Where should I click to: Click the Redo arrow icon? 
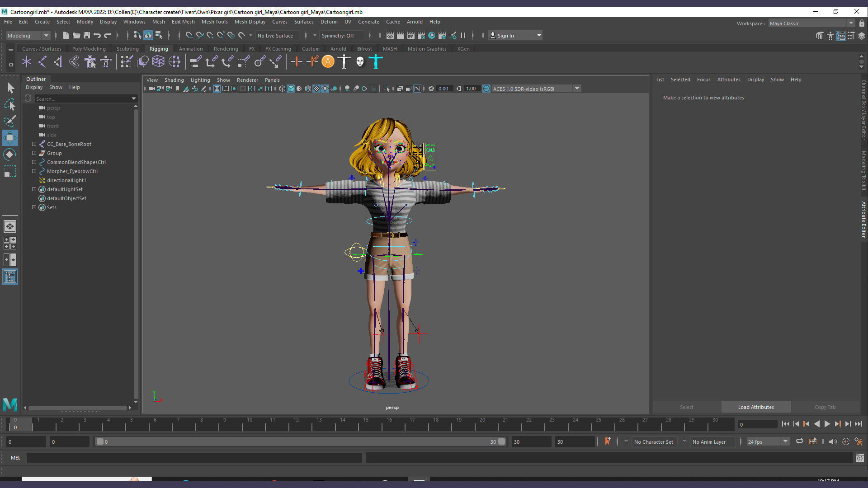click(x=108, y=35)
